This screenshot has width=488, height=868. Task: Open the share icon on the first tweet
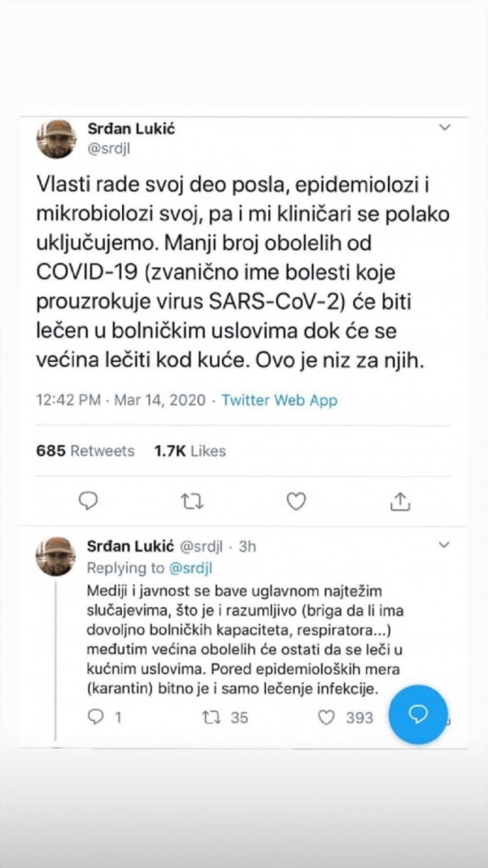click(400, 502)
